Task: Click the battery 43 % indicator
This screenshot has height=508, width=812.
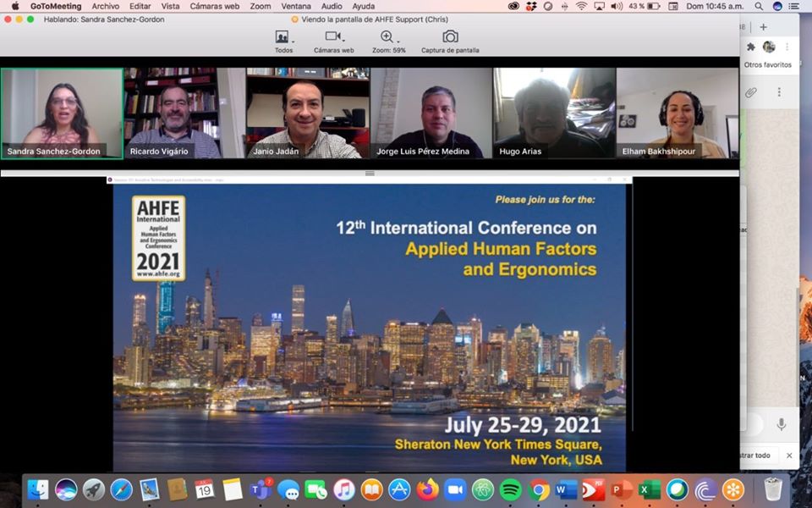Action: tap(645, 6)
